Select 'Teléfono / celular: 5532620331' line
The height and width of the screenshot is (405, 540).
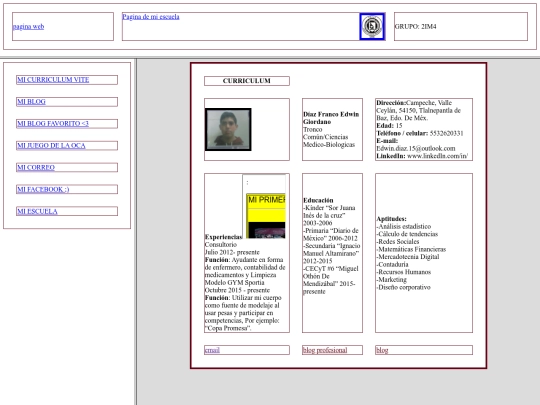(420, 133)
